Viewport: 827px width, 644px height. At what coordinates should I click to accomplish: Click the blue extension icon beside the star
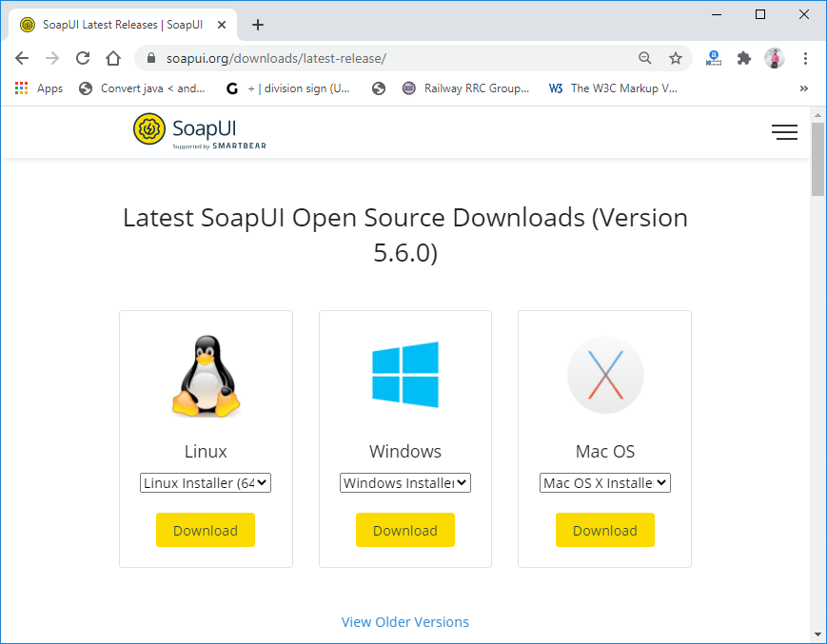pos(713,58)
